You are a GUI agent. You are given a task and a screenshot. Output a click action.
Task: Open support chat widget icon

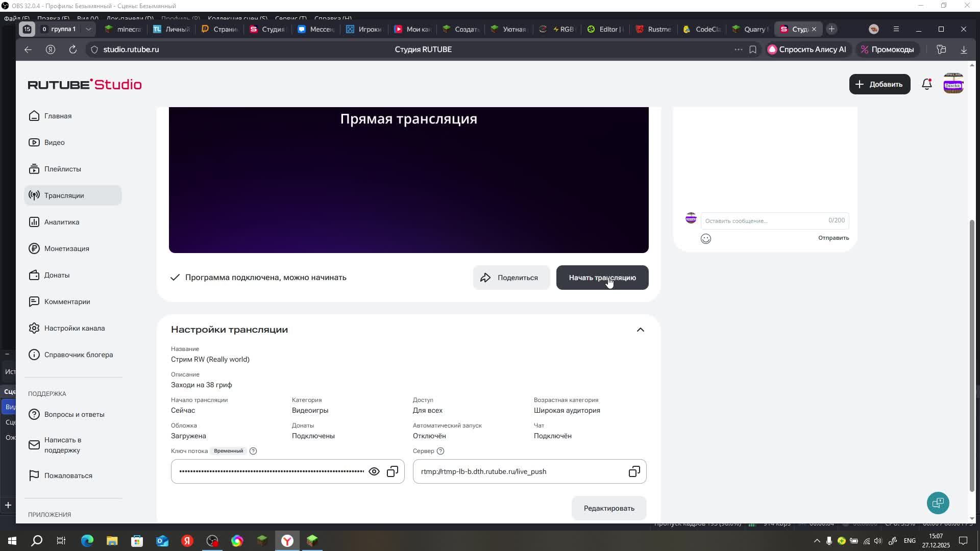tap(938, 503)
